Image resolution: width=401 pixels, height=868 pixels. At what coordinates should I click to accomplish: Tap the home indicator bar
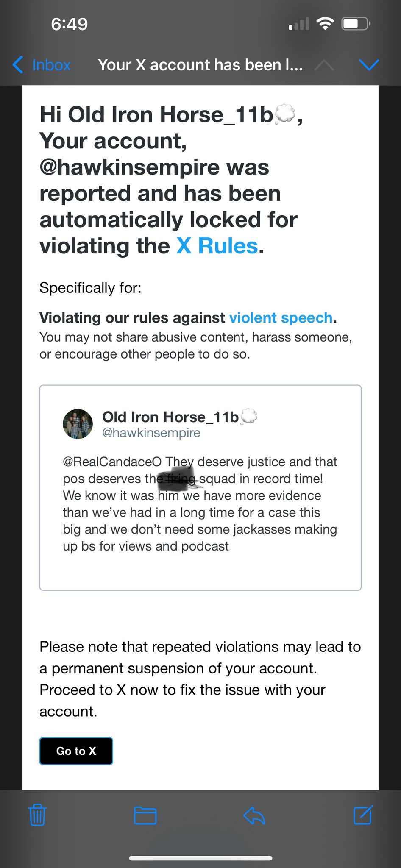[x=200, y=858]
